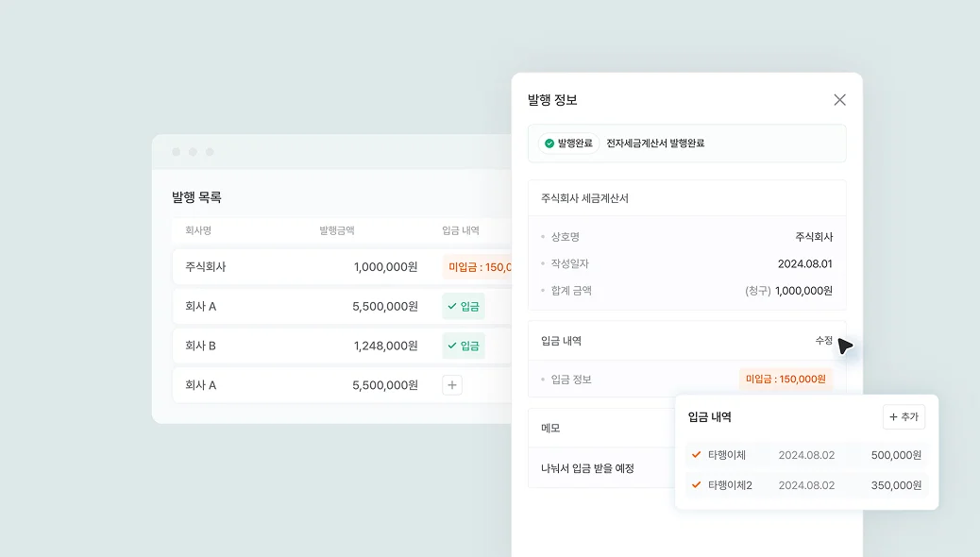Click the plus icon inside the 추가 button

[893, 416]
